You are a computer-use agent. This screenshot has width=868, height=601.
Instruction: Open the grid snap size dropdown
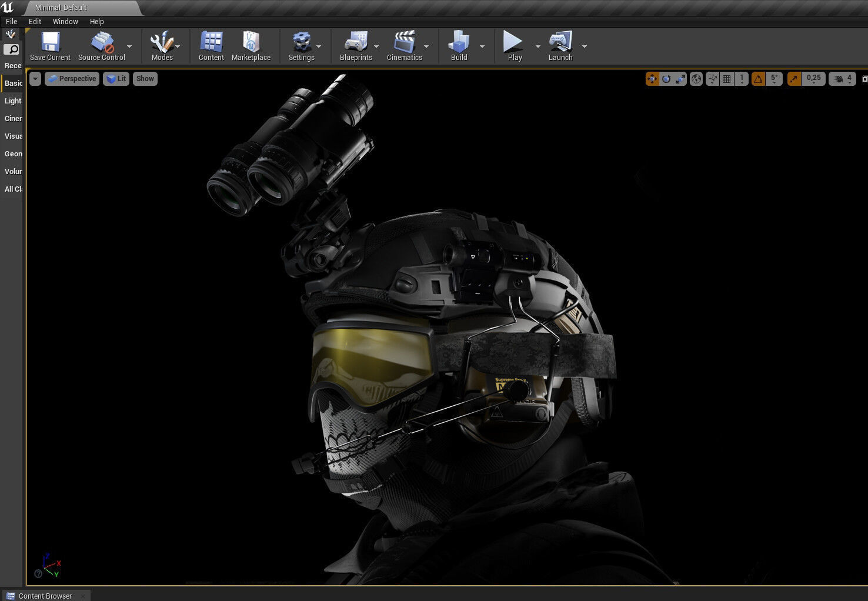[x=742, y=79]
